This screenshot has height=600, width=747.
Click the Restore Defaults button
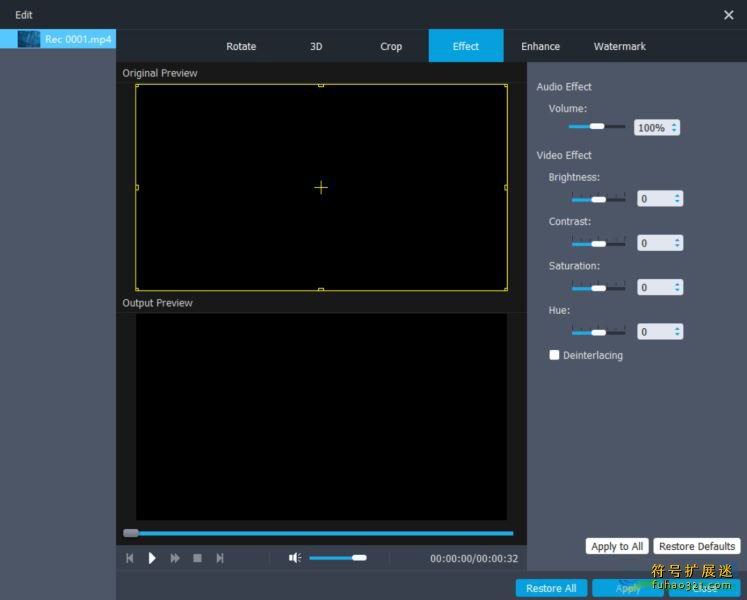[x=697, y=546]
